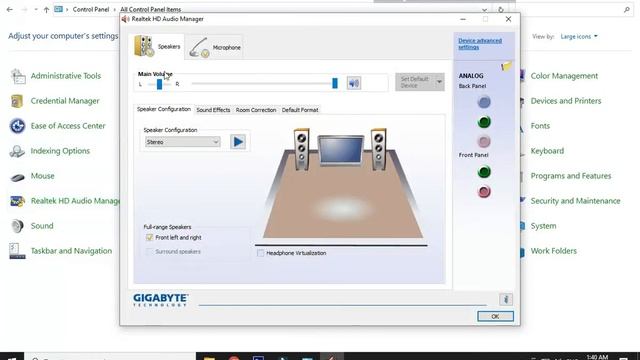640x360 pixels.
Task: Click the left-right balance slider handle
Action: (159, 84)
